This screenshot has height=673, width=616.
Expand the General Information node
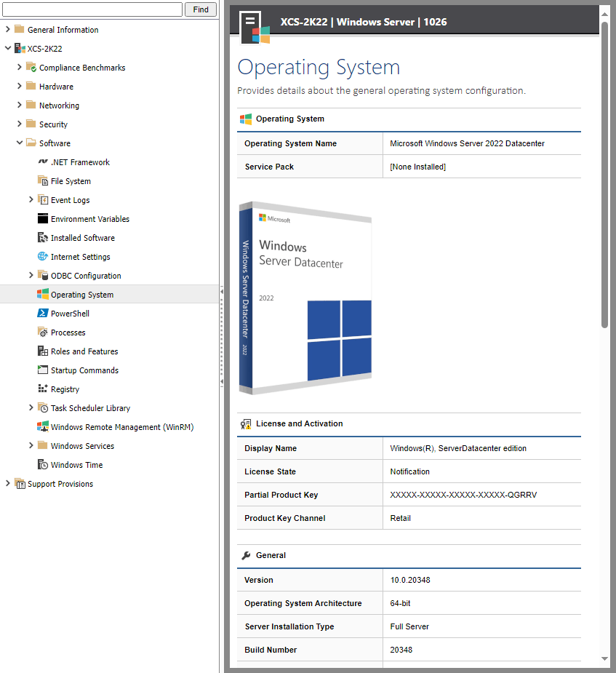[x=8, y=29]
